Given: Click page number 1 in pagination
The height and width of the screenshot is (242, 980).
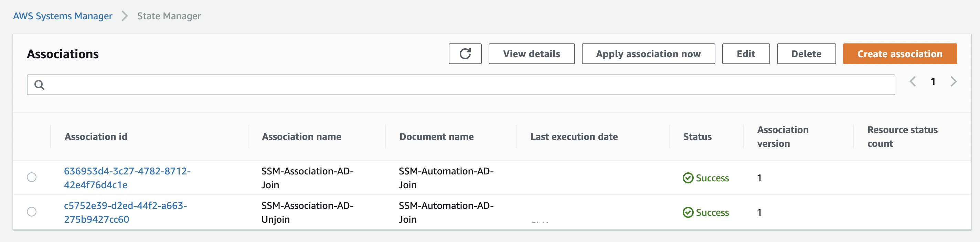Looking at the screenshot, I should [x=933, y=82].
